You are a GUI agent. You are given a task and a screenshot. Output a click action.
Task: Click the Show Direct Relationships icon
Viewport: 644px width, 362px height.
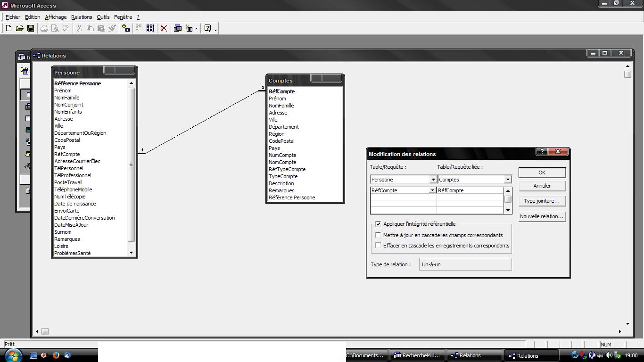point(139,28)
